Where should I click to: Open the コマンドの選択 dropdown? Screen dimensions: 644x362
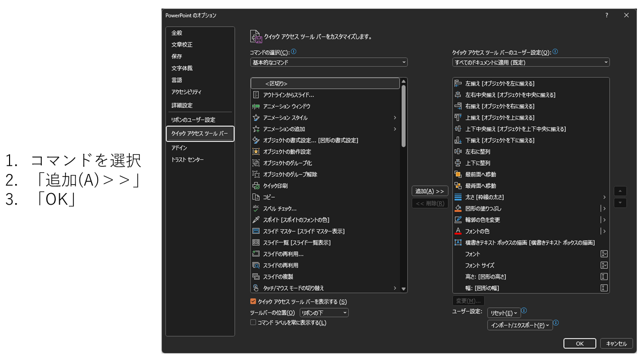[x=329, y=62]
